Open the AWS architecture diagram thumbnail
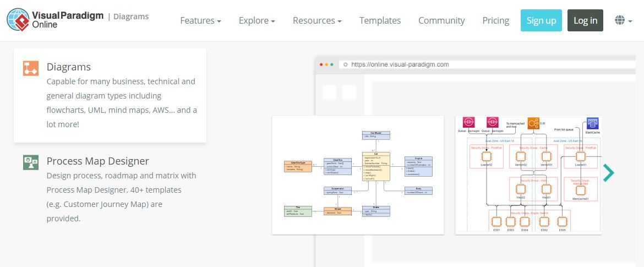This screenshot has width=644, height=267. (x=528, y=175)
